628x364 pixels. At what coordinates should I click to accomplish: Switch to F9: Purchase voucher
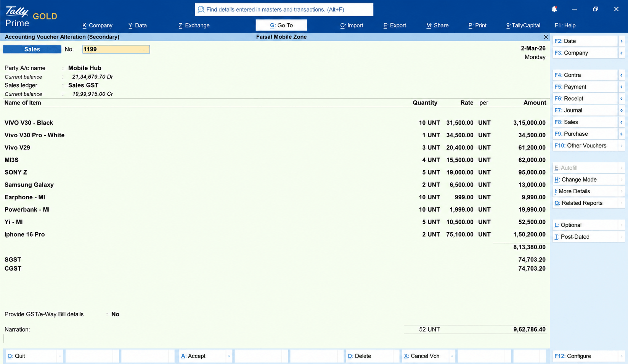click(x=585, y=134)
